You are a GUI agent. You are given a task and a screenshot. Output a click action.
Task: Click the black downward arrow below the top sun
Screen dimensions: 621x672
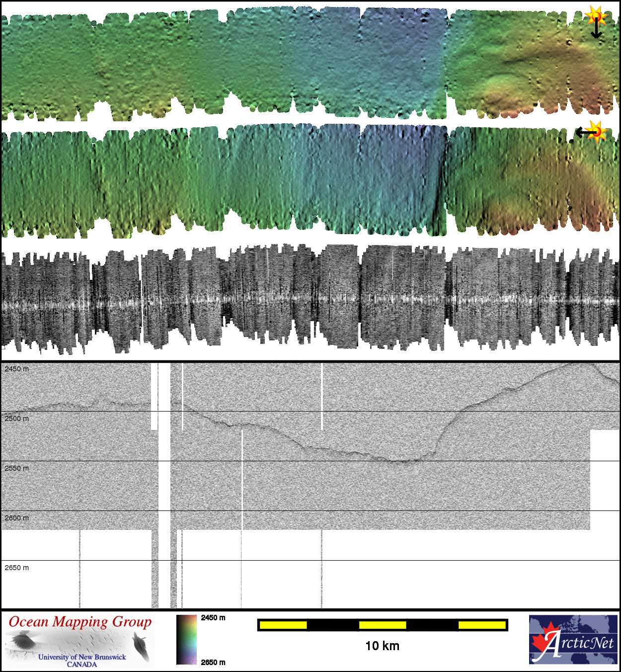click(596, 31)
